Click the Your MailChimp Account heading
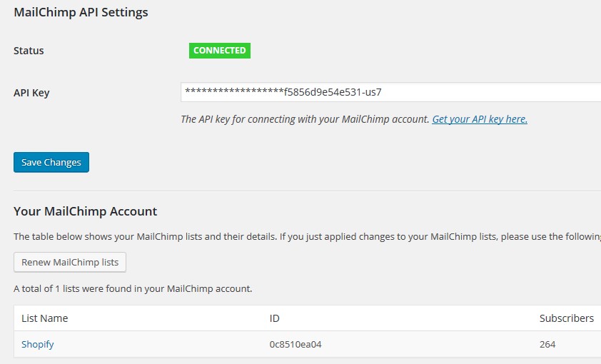601x364 pixels. [86, 211]
